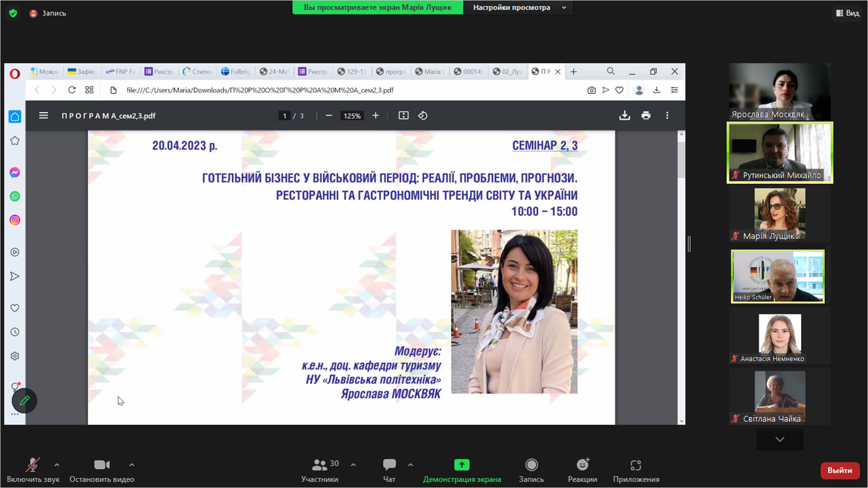Switch to the Fulbright browser tab
This screenshot has height=488, width=868.
pyautogui.click(x=236, y=71)
